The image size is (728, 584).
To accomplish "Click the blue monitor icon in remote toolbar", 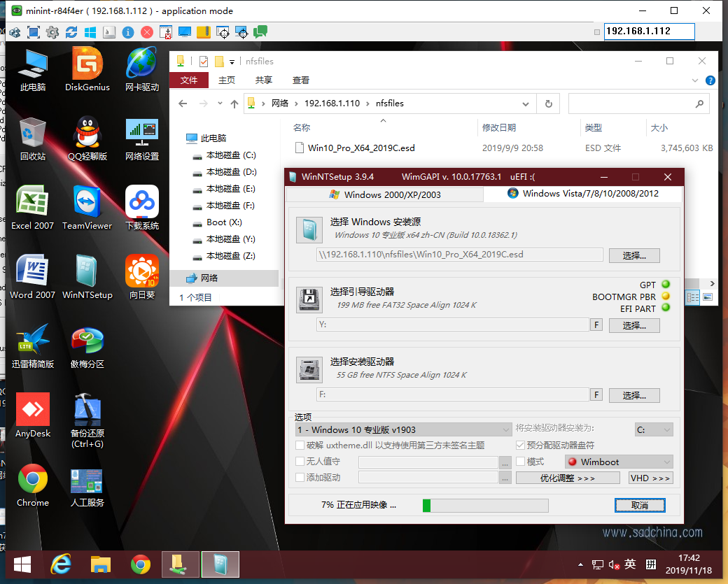I will 185,32.
